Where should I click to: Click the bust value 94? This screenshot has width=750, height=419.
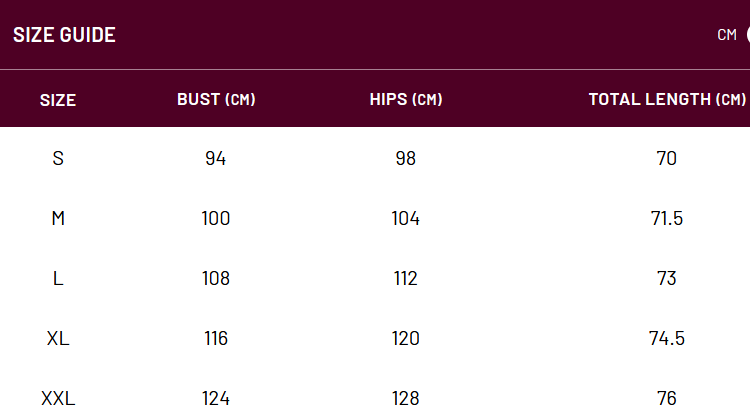point(216,158)
